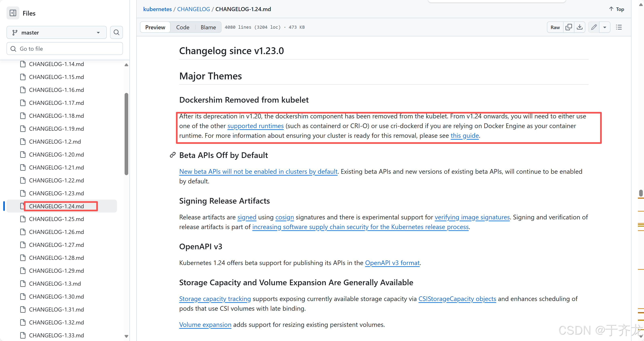
Task: Open CSIStorageCapacity objects link
Action: pos(457,299)
